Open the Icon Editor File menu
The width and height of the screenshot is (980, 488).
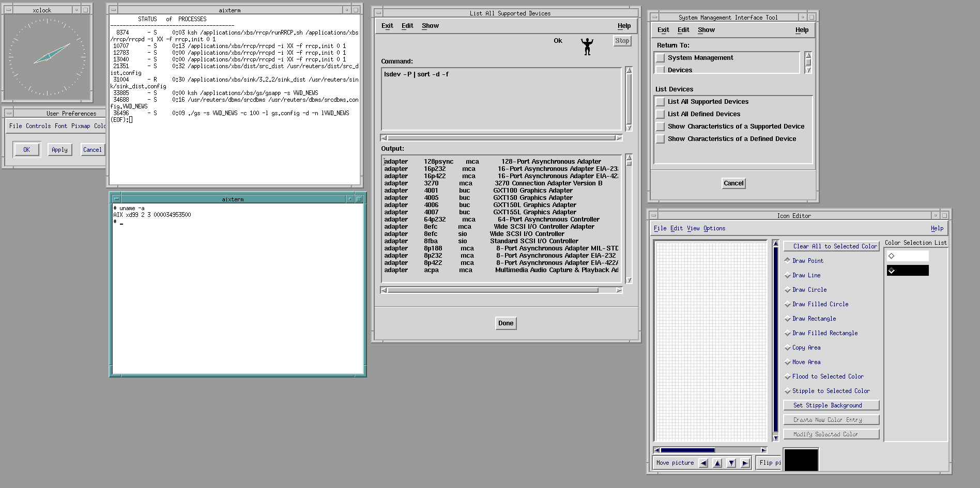(x=660, y=228)
